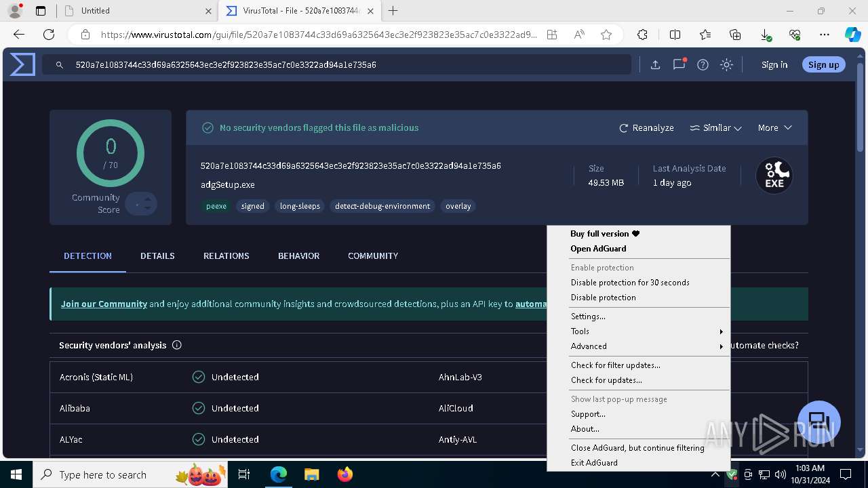Select Check for filter updates...
This screenshot has height=488, width=868.
[x=638, y=365]
